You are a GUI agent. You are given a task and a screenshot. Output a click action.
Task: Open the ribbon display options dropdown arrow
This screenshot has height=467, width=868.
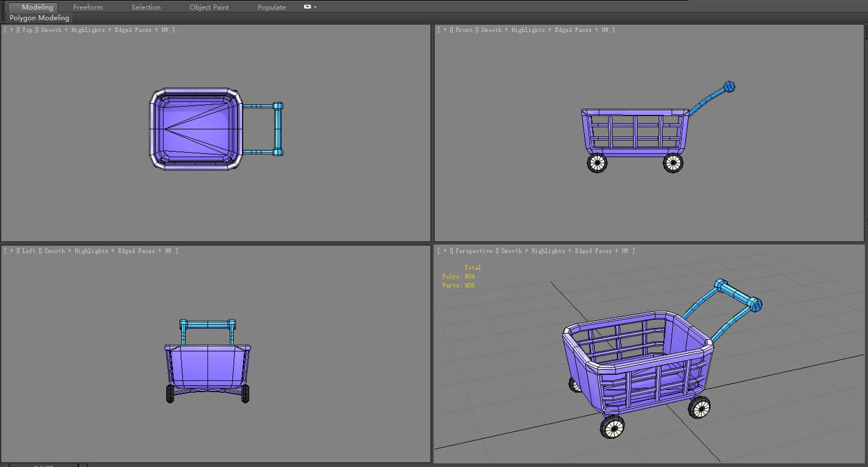click(x=315, y=7)
